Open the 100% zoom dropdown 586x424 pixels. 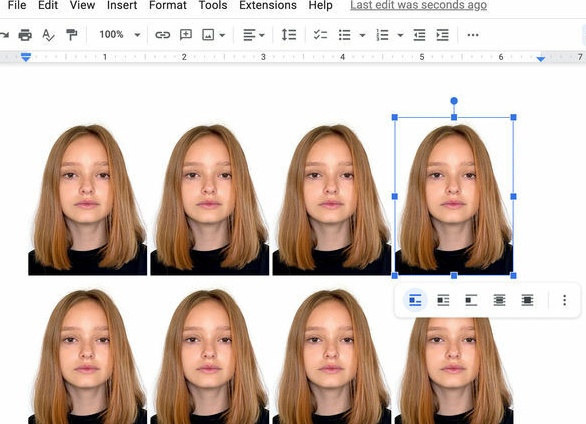120,35
